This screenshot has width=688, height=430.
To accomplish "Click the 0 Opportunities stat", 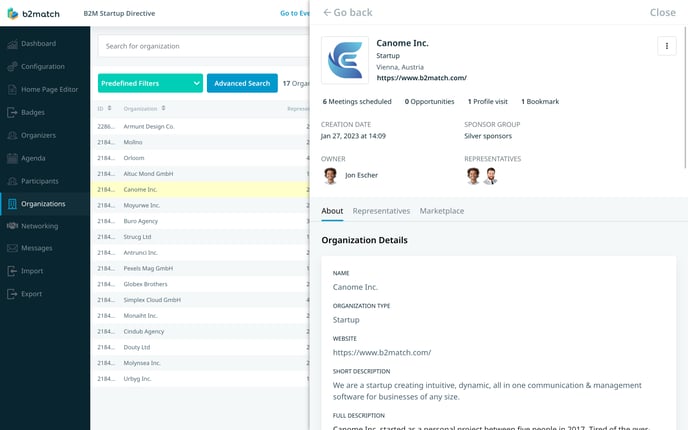I will click(429, 102).
